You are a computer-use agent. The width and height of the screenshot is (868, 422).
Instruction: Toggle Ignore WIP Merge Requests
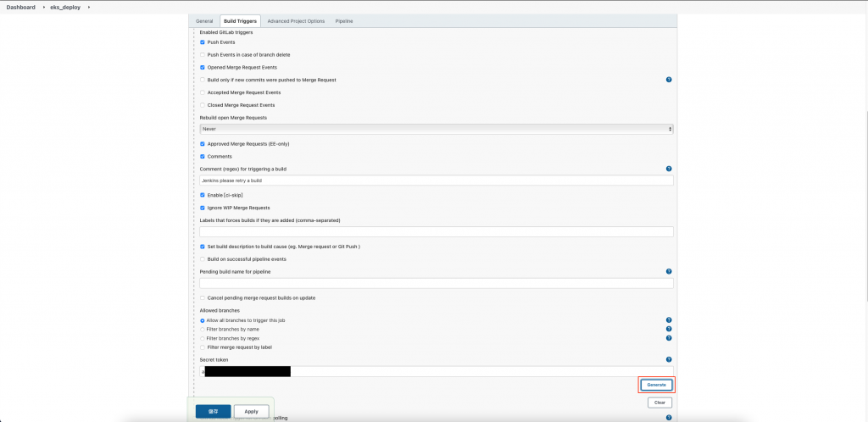pyautogui.click(x=203, y=208)
